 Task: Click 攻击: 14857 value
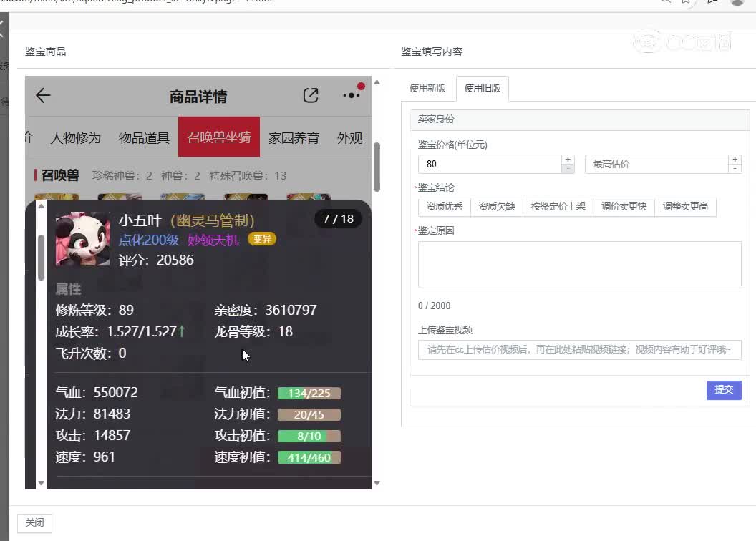(93, 436)
